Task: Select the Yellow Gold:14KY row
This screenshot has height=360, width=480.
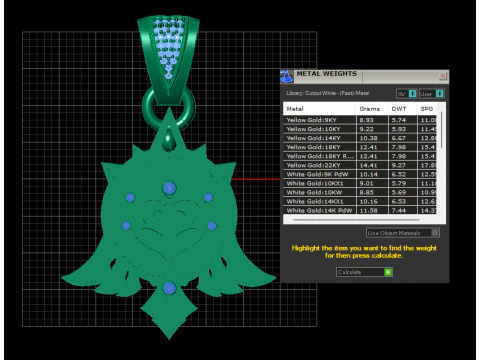Action: (x=360, y=138)
